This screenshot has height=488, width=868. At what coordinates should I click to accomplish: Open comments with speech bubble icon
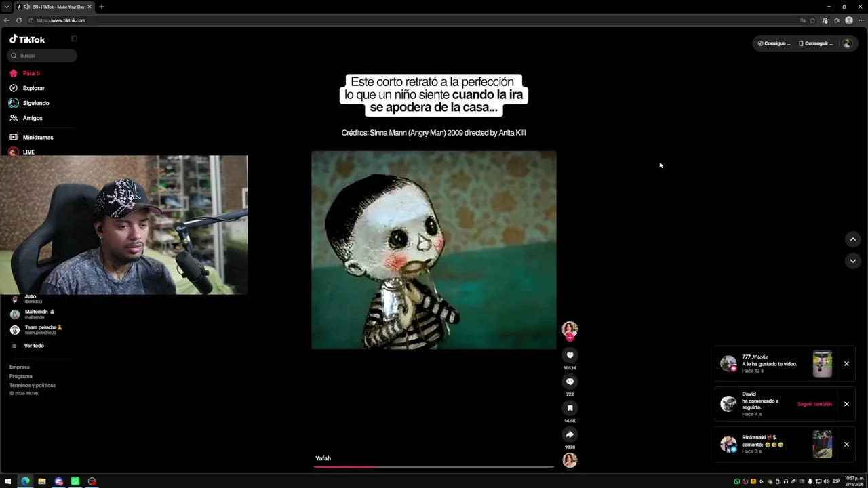570,382
